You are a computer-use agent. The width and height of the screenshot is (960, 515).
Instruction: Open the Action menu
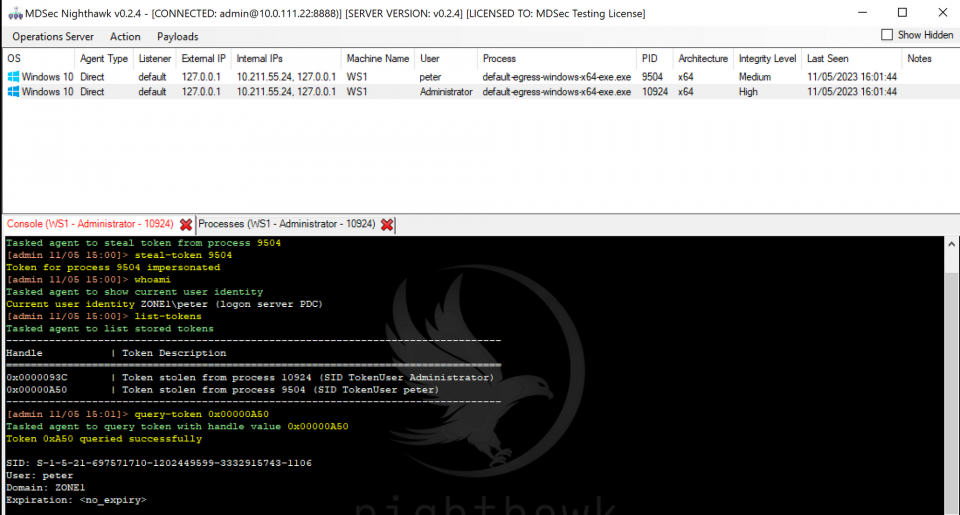click(x=125, y=37)
